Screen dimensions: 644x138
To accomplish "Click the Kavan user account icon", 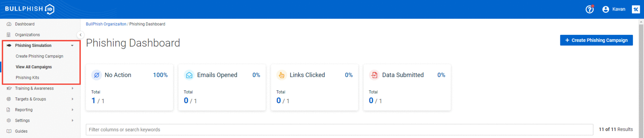I will click(x=605, y=9).
